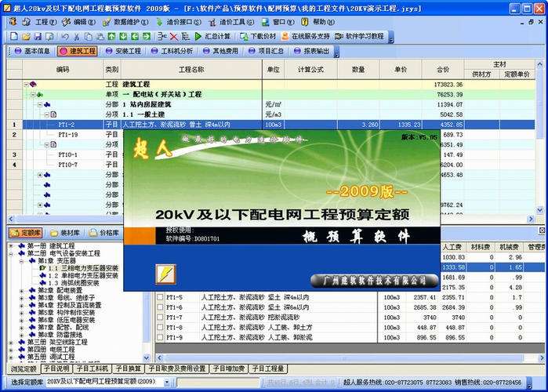Check the box for row PT1-8
Screen dimensions: 548x392
click(160, 328)
